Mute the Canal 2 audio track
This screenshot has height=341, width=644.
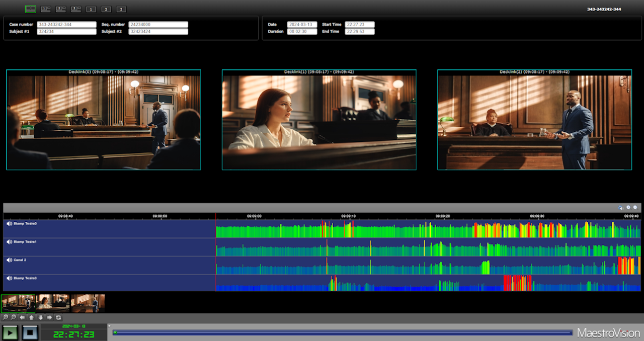[9, 260]
